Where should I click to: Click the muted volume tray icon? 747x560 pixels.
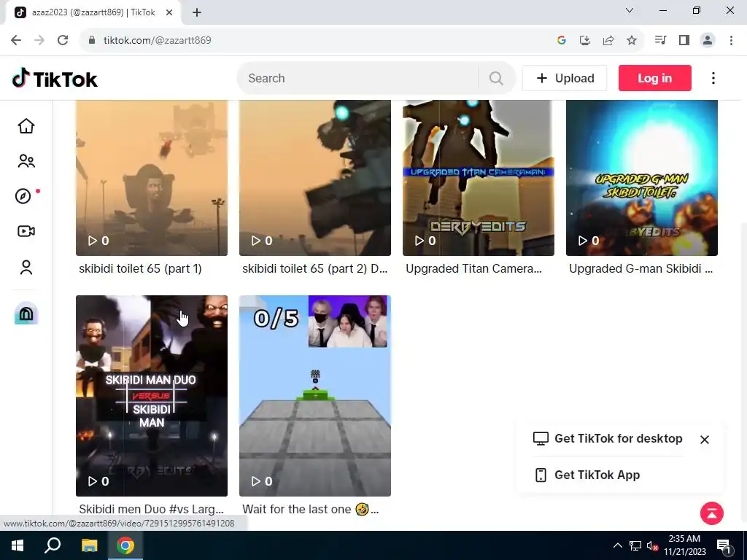(653, 546)
